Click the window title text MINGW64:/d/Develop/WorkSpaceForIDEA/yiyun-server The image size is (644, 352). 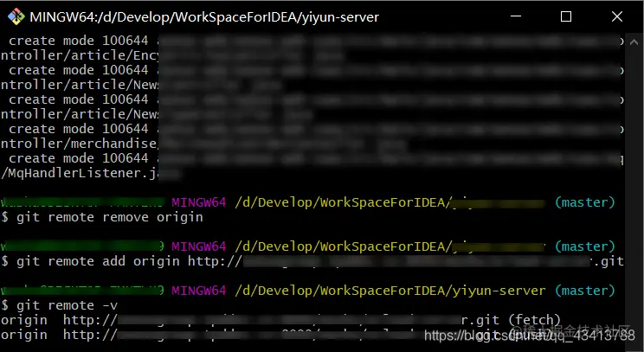[204, 17]
